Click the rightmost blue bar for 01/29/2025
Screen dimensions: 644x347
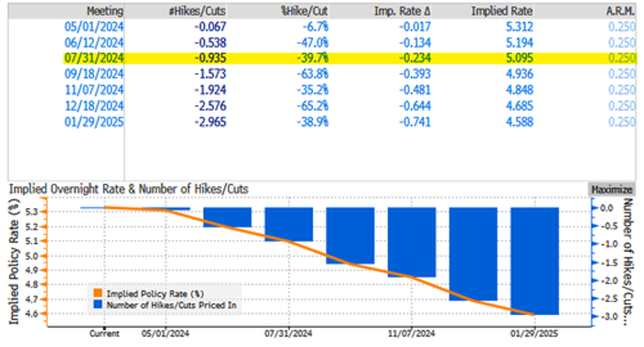pyautogui.click(x=535, y=260)
